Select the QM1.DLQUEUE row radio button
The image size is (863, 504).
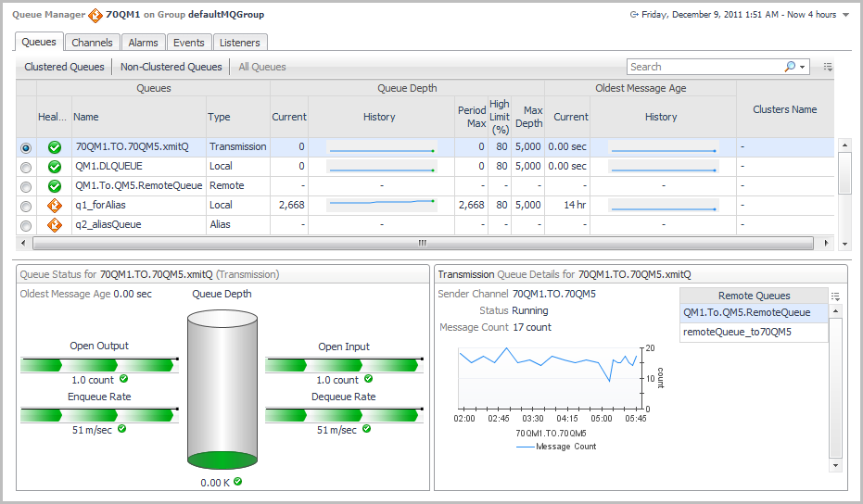click(x=26, y=167)
